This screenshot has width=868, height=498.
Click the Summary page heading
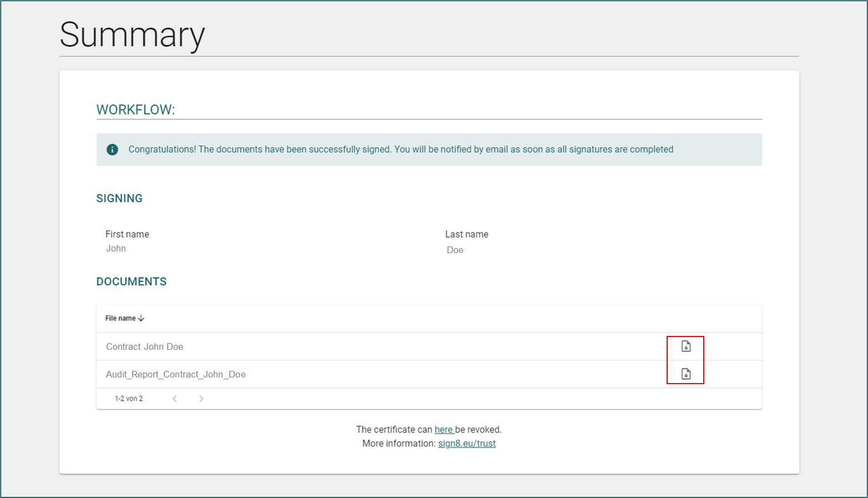point(132,34)
